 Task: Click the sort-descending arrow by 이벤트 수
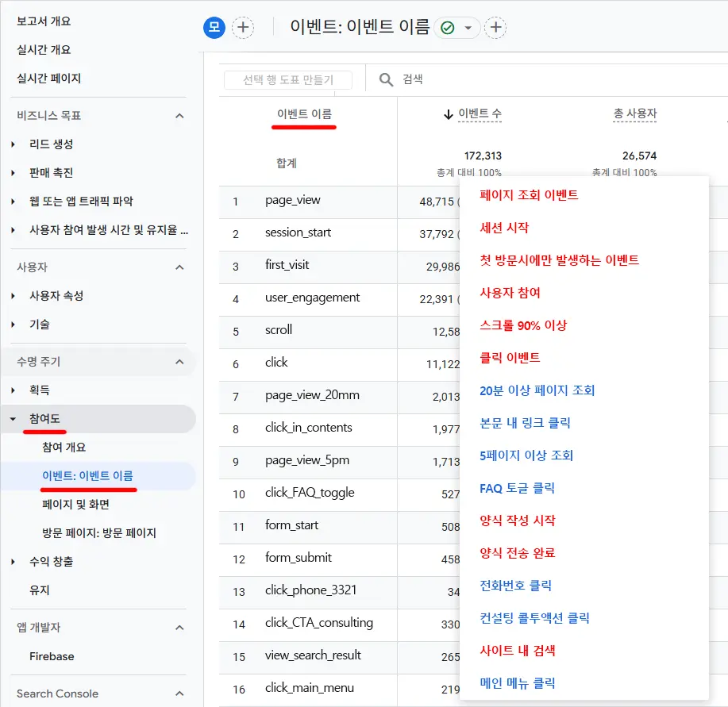(x=448, y=114)
